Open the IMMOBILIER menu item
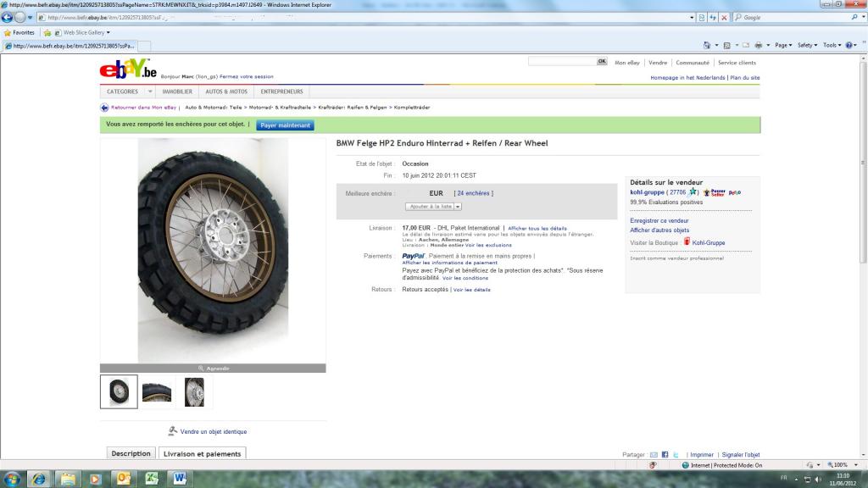The width and height of the screenshot is (868, 488). [x=177, y=91]
